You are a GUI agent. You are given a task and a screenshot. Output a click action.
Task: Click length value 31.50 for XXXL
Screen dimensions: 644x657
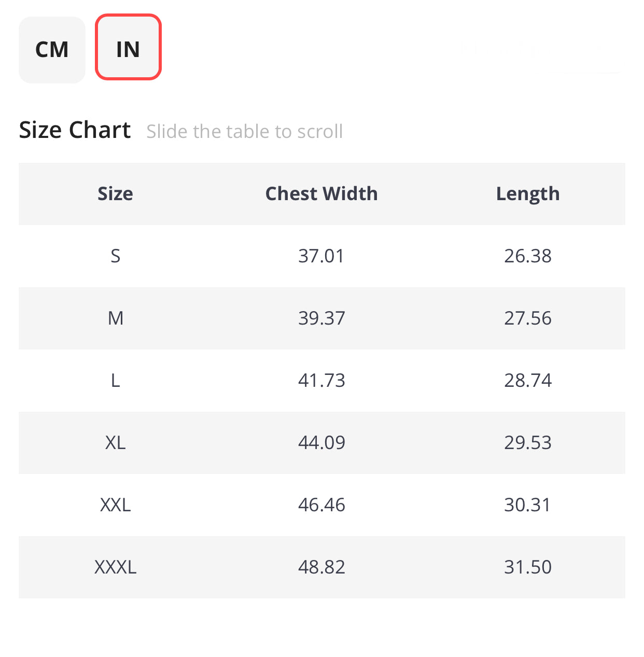click(528, 567)
